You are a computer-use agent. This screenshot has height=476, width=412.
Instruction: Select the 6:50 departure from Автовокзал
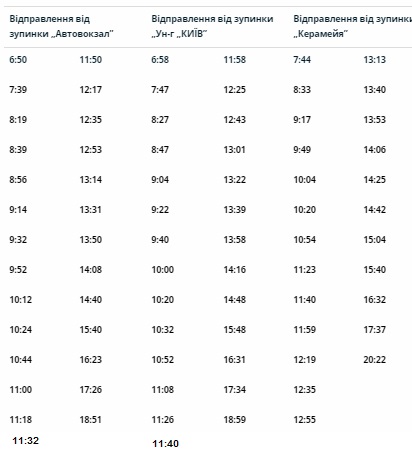point(18,60)
